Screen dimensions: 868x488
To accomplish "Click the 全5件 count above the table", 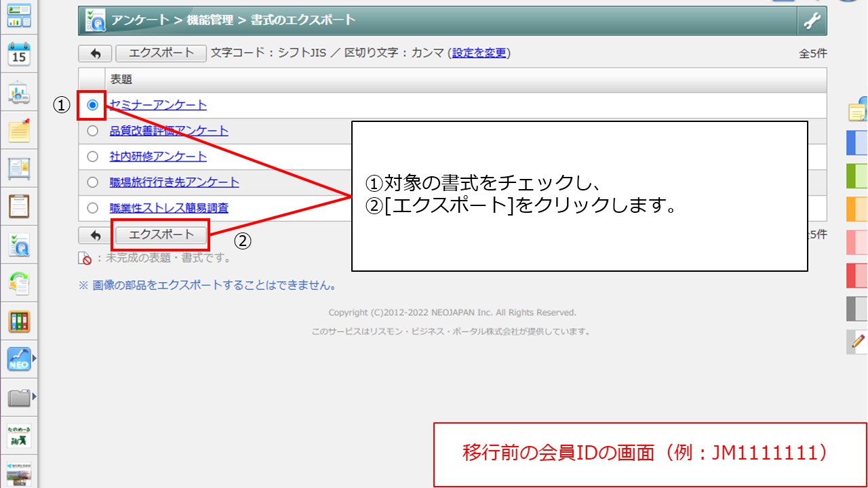I will click(813, 54).
